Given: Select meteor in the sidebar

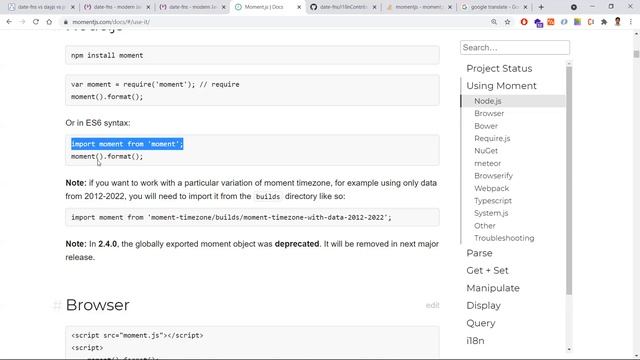Looking at the screenshot, I should pos(487,163).
